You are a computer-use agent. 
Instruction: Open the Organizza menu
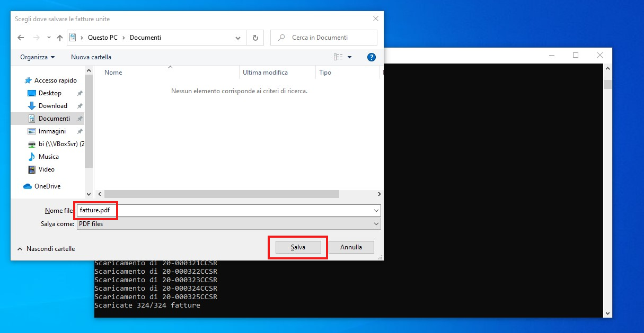point(37,57)
